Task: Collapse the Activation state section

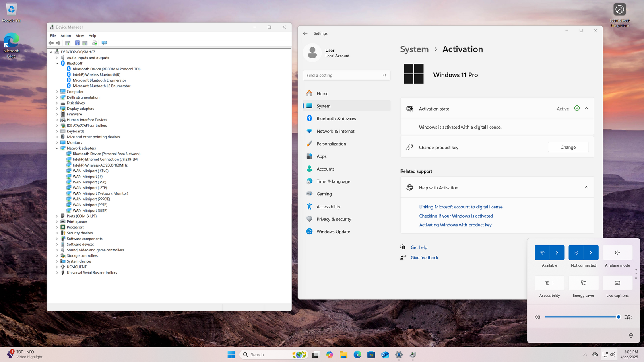Action: point(586,109)
